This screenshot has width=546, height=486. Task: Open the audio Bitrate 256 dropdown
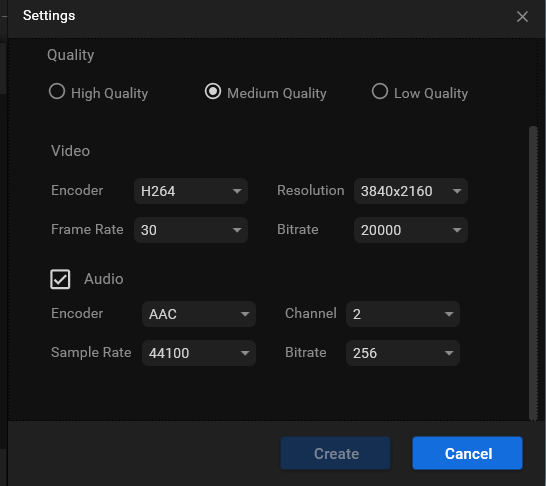point(403,353)
